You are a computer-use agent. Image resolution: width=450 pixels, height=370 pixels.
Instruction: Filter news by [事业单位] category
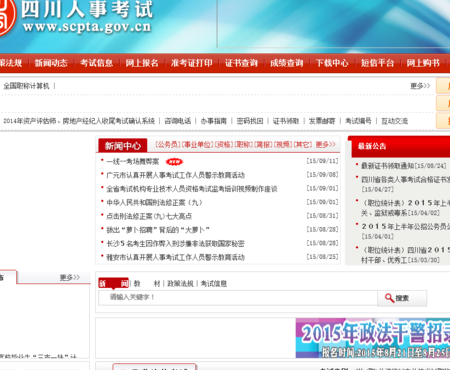[x=197, y=145]
